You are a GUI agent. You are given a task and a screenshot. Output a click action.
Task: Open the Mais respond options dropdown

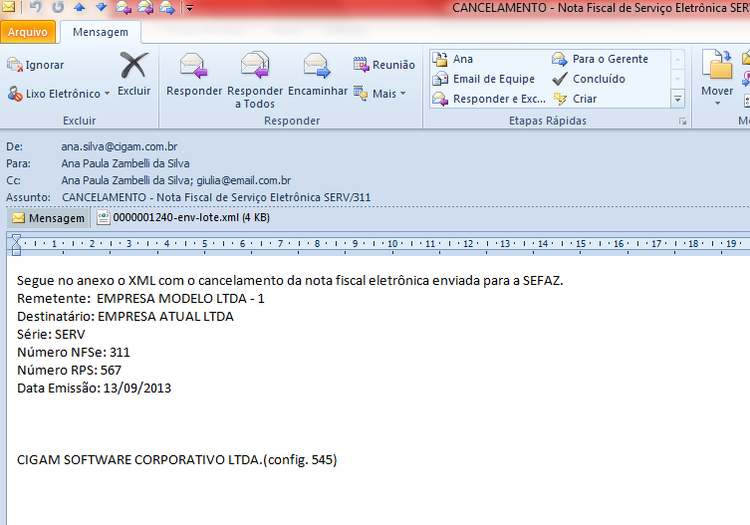379,93
